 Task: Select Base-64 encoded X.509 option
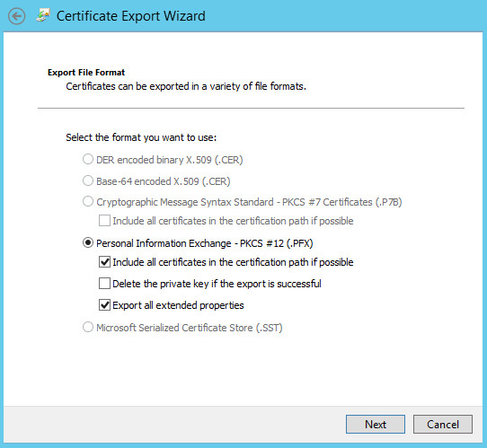pos(88,180)
